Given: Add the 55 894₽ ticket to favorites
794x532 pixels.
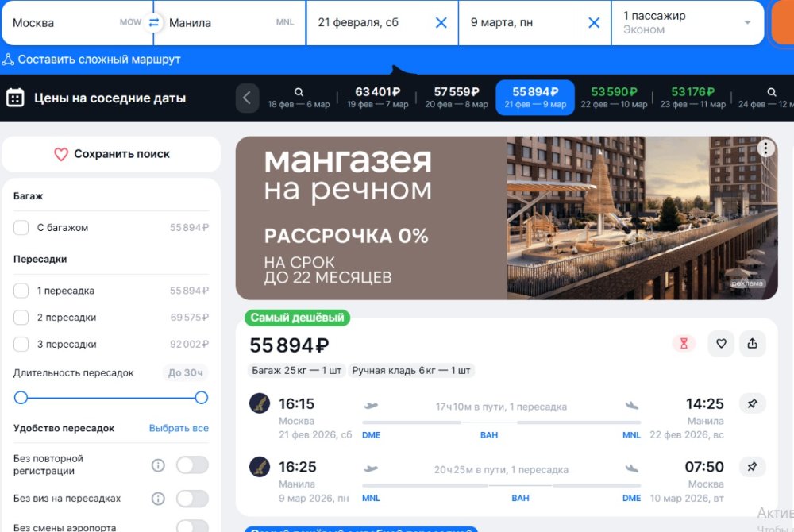Looking at the screenshot, I should pyautogui.click(x=721, y=344).
